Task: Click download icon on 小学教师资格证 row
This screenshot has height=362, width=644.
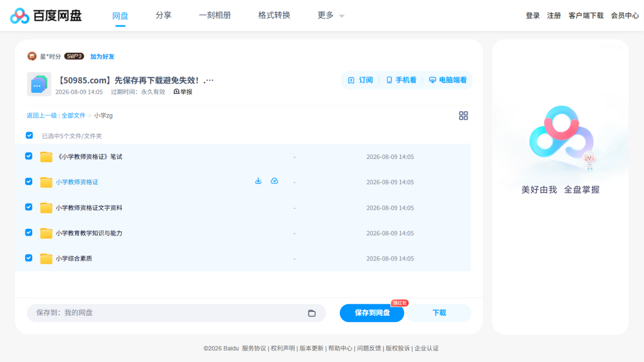Action: click(x=258, y=181)
